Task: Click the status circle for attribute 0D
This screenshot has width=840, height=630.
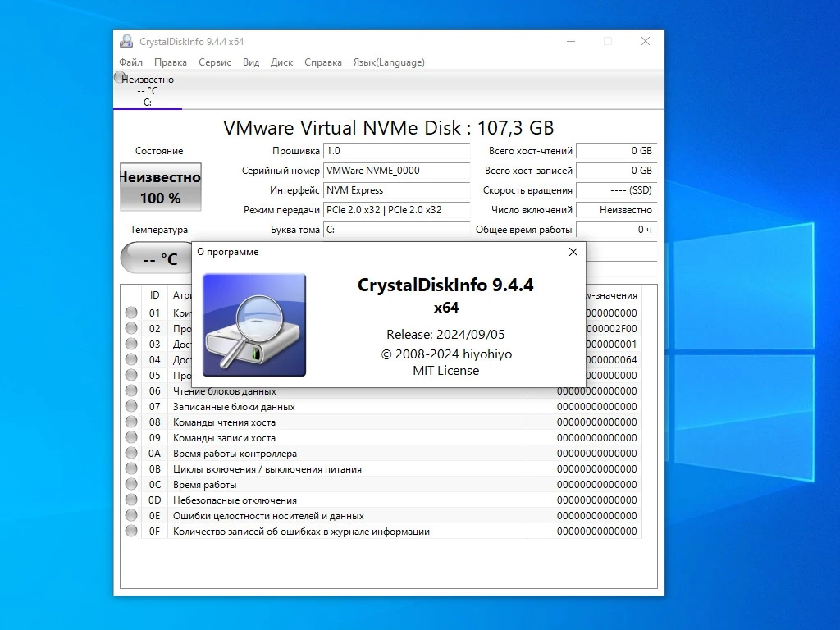Action: click(131, 500)
